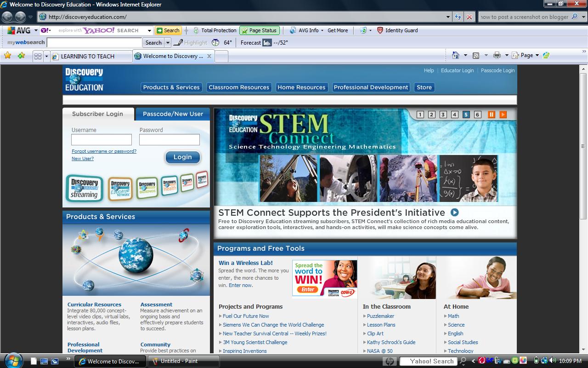The height and width of the screenshot is (368, 588).
Task: Click the AVG logo in toolbar
Action: tap(19, 30)
